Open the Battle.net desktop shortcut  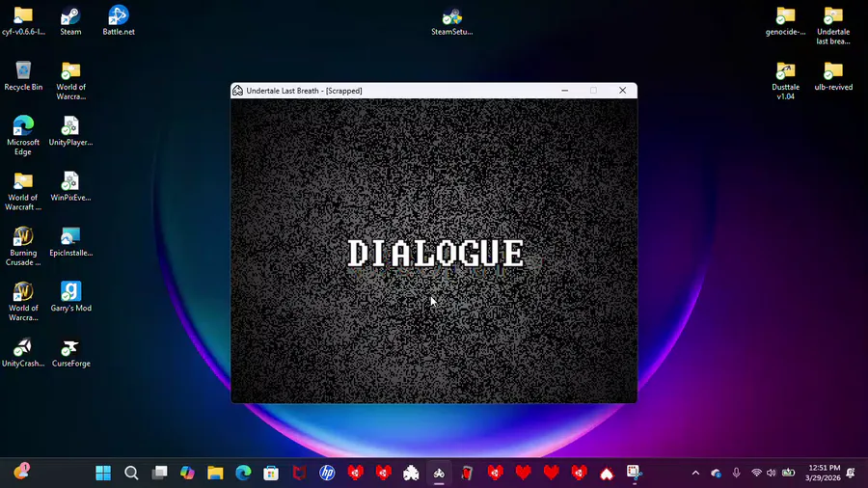click(119, 21)
